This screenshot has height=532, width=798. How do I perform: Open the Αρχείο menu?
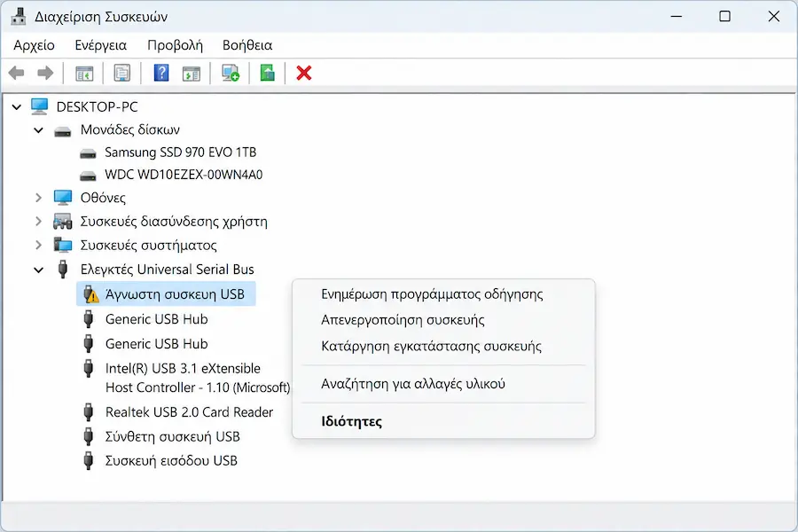(x=34, y=45)
